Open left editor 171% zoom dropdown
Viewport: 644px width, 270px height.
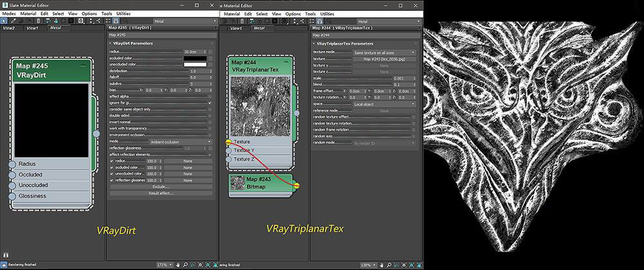tap(165, 265)
